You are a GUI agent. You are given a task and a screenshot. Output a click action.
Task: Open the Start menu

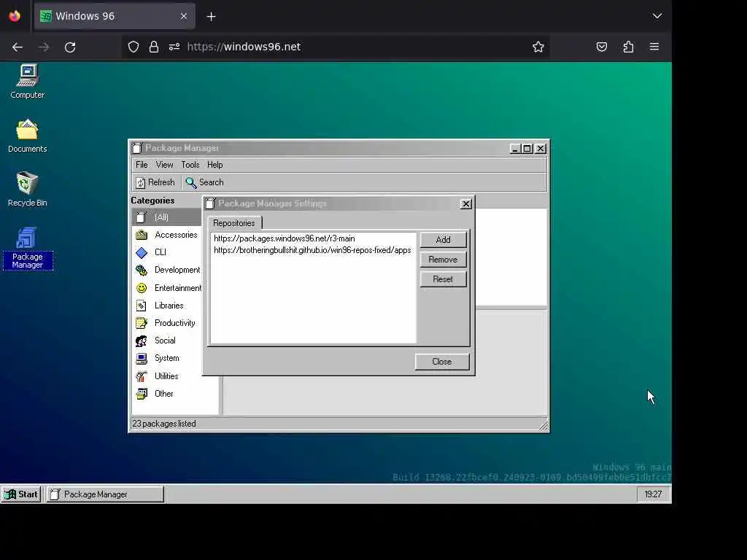21,494
